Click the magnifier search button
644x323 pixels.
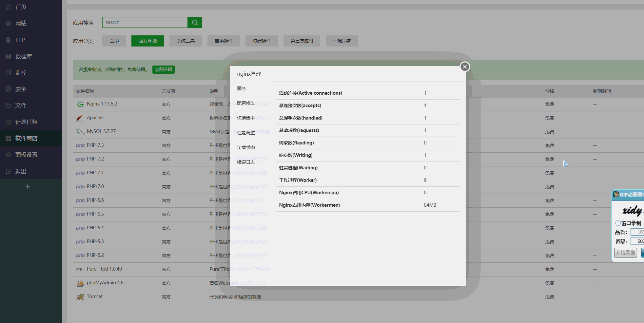tap(195, 22)
